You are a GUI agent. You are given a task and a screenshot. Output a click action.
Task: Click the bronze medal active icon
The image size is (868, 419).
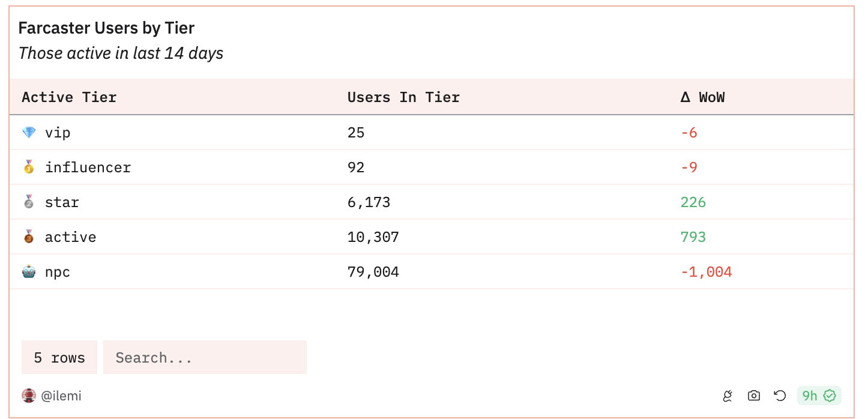click(29, 237)
